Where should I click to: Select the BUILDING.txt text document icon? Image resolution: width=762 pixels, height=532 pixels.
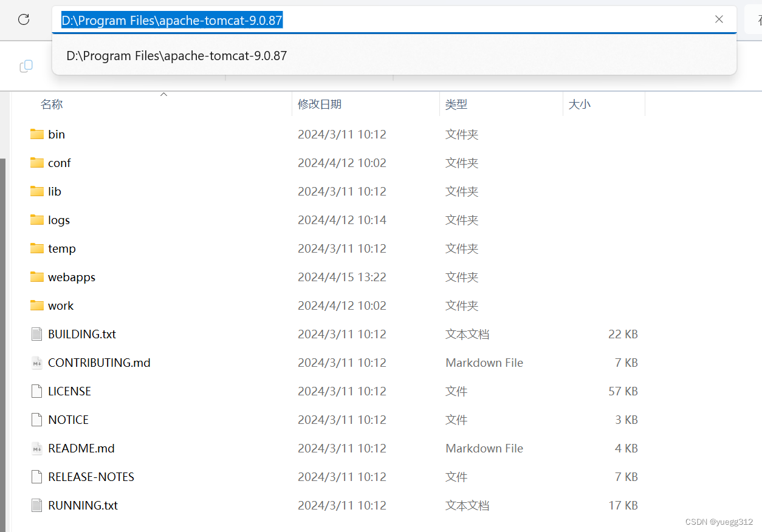click(x=36, y=334)
